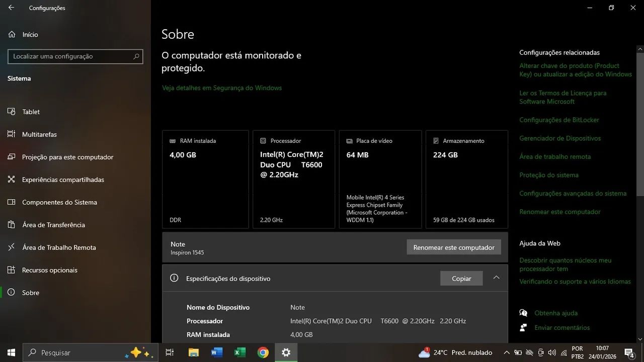Click the Meet Now camera tray icon
The height and width of the screenshot is (362, 644).
541,352
